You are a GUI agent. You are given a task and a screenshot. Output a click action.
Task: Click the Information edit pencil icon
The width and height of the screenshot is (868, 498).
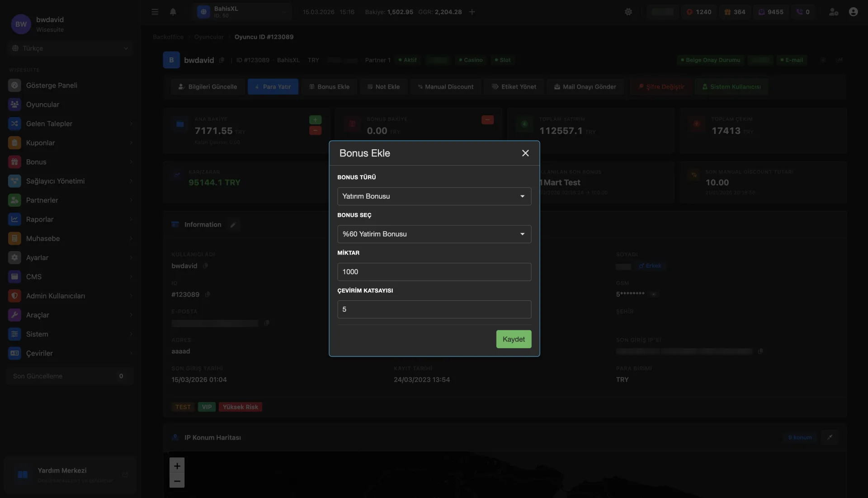coord(233,225)
